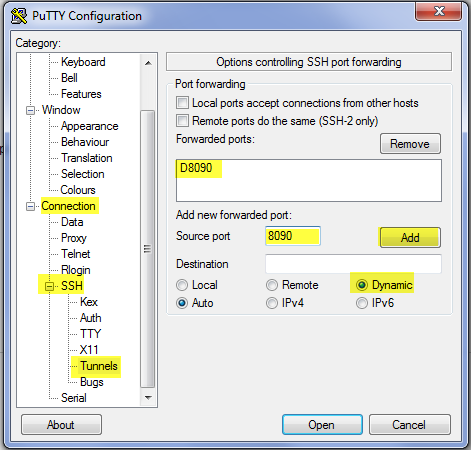The image size is (471, 450).
Task: Open the Translation category
Action: (x=87, y=158)
